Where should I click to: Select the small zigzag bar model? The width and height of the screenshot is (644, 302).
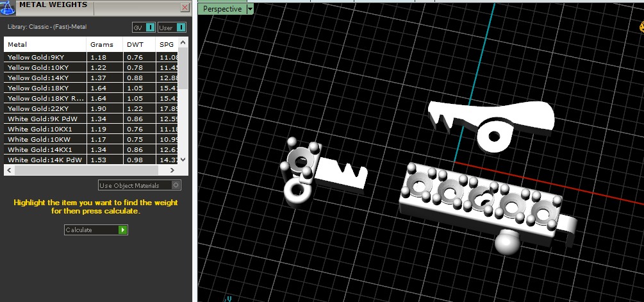[341, 176]
